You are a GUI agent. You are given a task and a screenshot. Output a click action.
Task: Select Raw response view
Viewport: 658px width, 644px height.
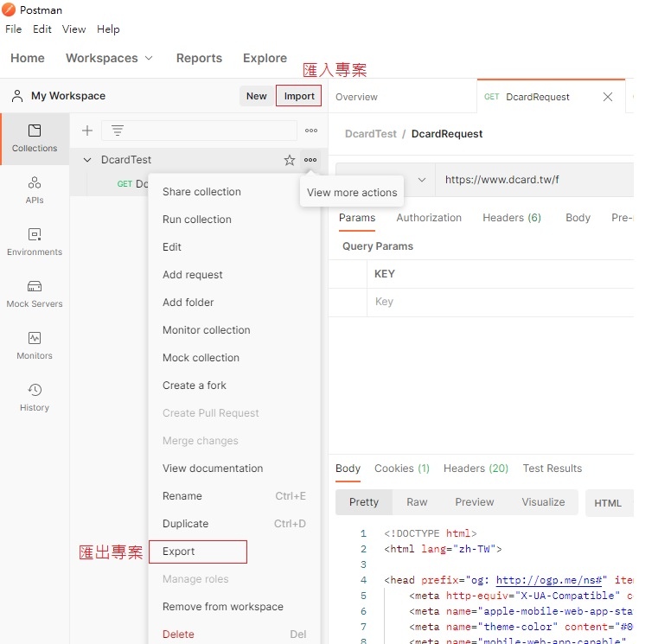(417, 502)
